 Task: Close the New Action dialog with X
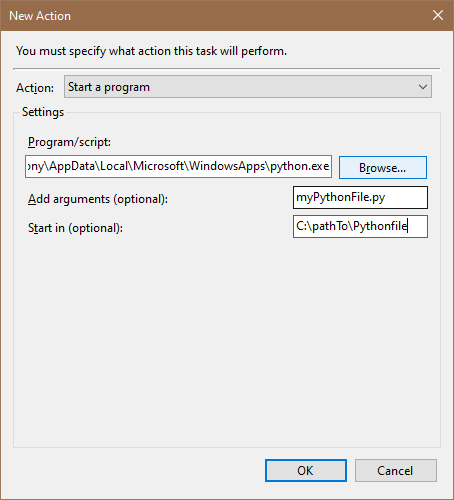click(x=438, y=15)
